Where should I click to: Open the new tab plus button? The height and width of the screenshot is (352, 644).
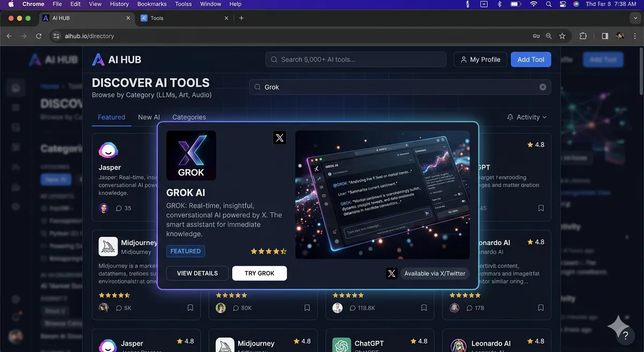241,18
